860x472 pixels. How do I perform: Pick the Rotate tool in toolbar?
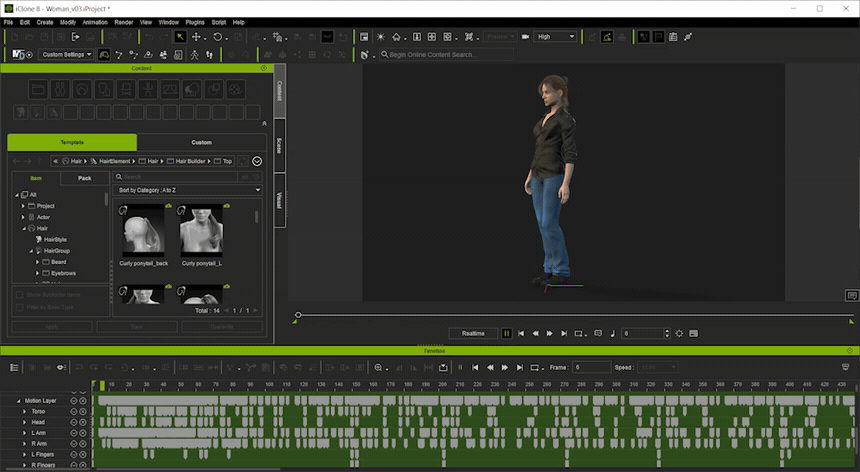pos(217,37)
